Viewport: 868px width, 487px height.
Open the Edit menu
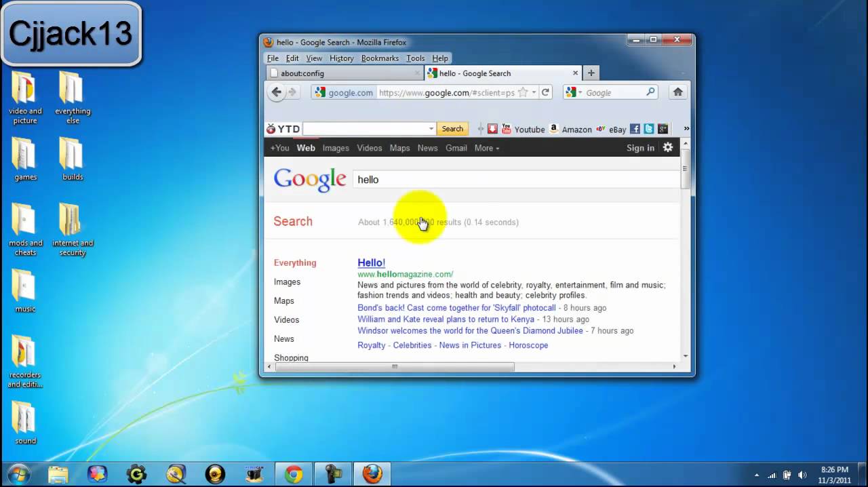coord(292,58)
